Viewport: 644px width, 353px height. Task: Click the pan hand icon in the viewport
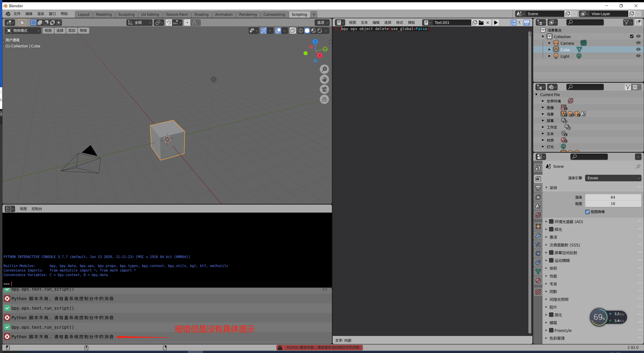click(324, 79)
